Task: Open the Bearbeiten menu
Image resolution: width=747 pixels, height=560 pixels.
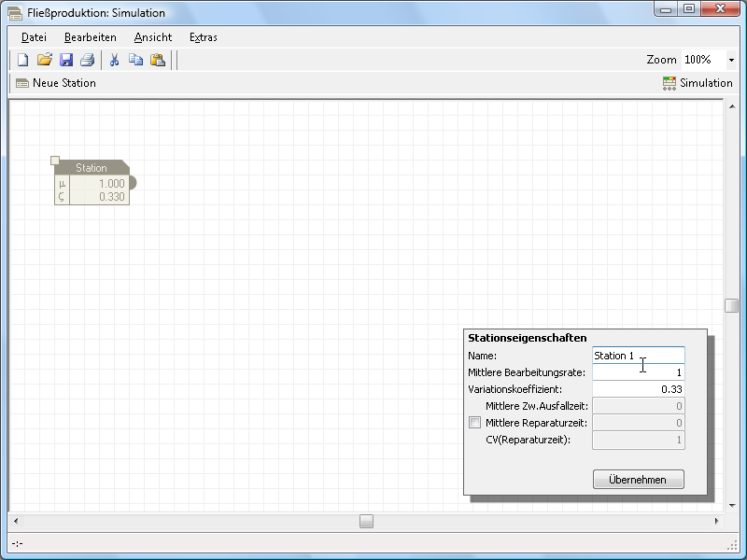Action: [x=91, y=37]
